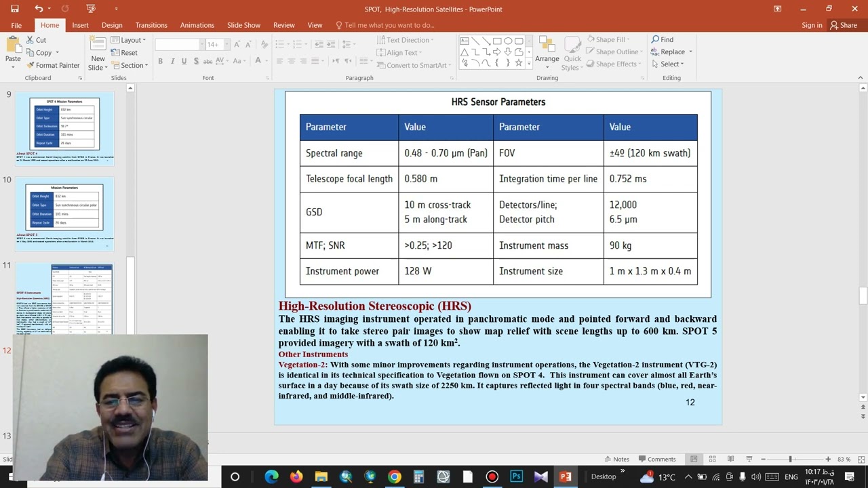Screen dimensions: 868x488
Task: Zoom out with the minus button
Action: click(763, 459)
